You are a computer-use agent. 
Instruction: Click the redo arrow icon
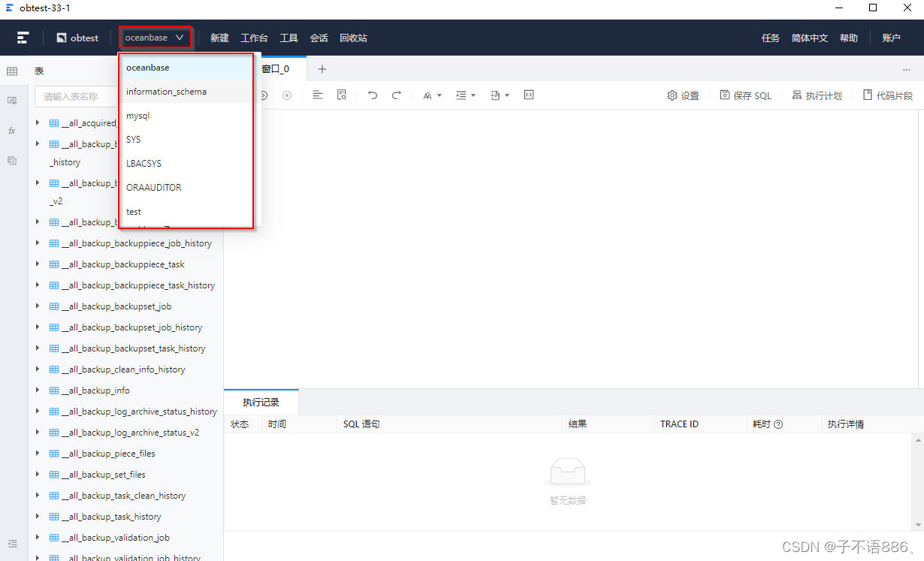click(397, 95)
